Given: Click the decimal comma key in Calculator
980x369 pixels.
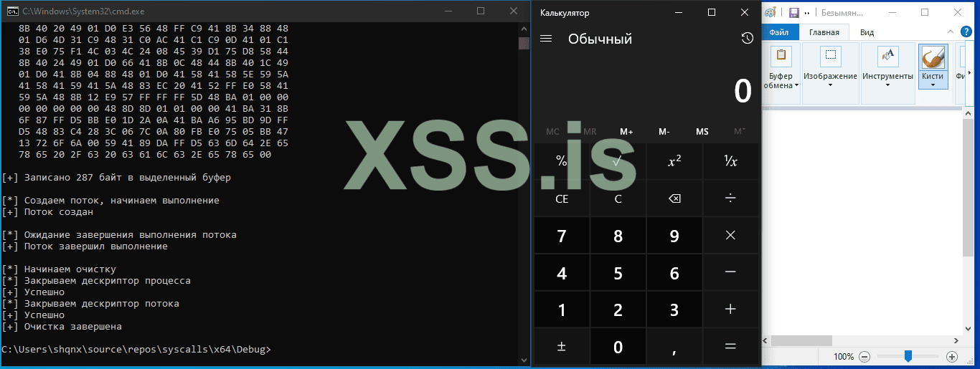Looking at the screenshot, I should [x=674, y=347].
